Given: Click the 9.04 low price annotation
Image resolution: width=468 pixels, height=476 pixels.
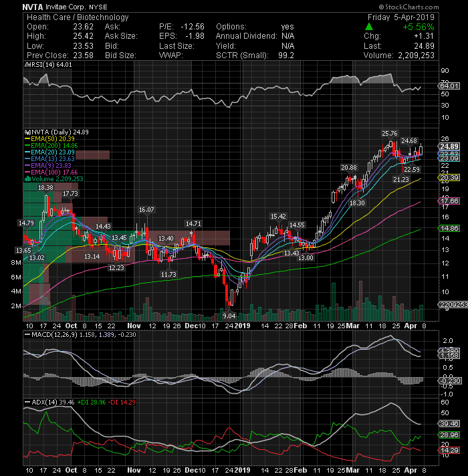Looking at the screenshot, I should point(229,316).
